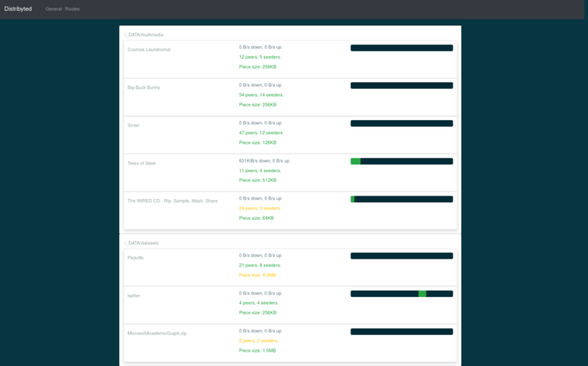Click '11 peers, 4 seeders' text

pyautogui.click(x=260, y=170)
